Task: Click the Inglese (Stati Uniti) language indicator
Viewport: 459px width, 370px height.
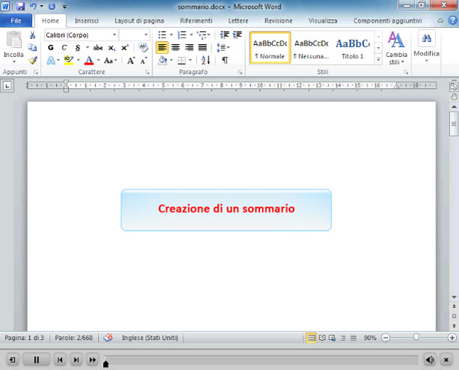Action: point(150,338)
